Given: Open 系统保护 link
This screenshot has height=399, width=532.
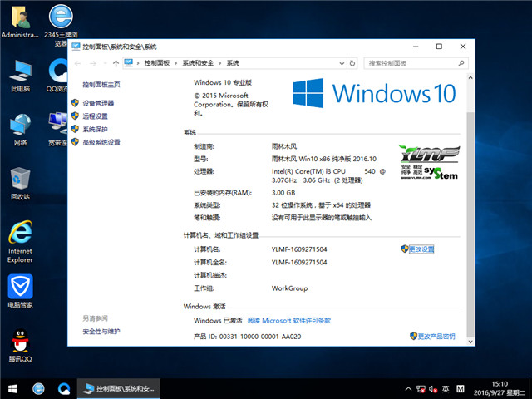Looking at the screenshot, I should (95, 130).
